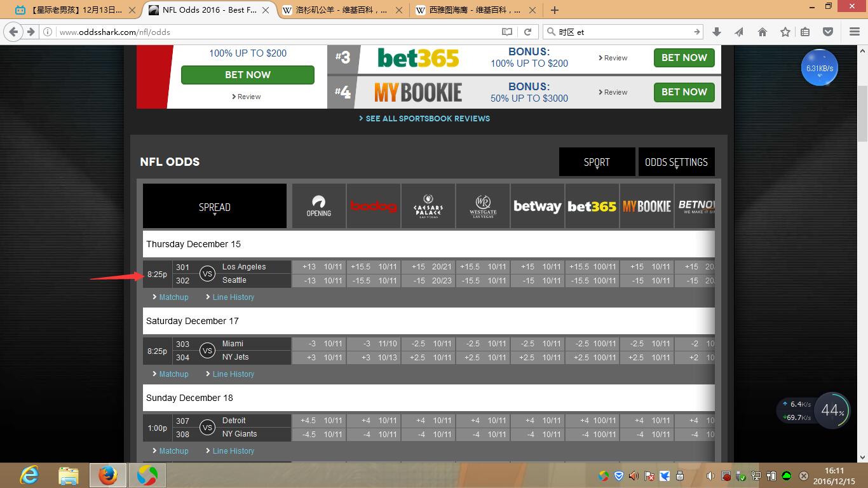The height and width of the screenshot is (488, 868).
Task: Show bookmarks list icon
Action: (805, 32)
